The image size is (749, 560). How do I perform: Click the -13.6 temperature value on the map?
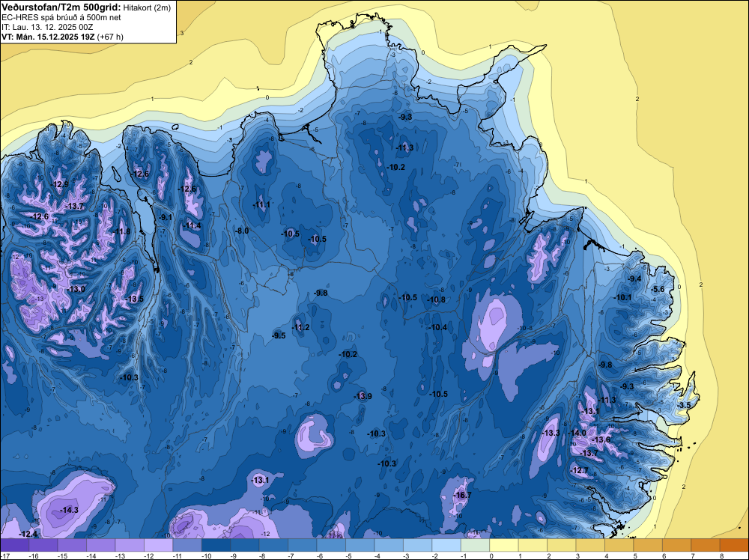pos(601,439)
